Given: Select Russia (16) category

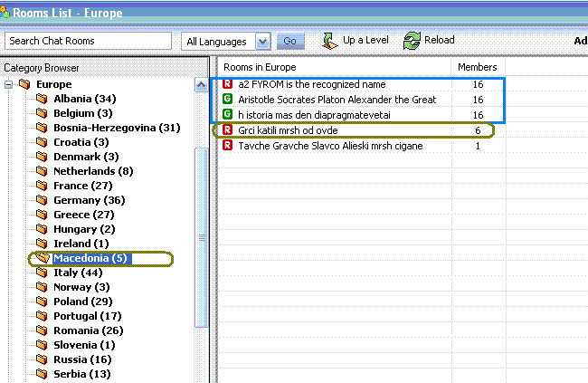Looking at the screenshot, I should click(82, 359).
